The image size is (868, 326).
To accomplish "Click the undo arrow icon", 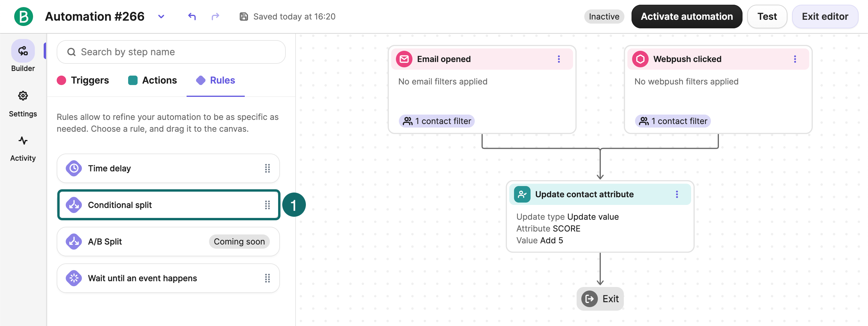I will [192, 17].
